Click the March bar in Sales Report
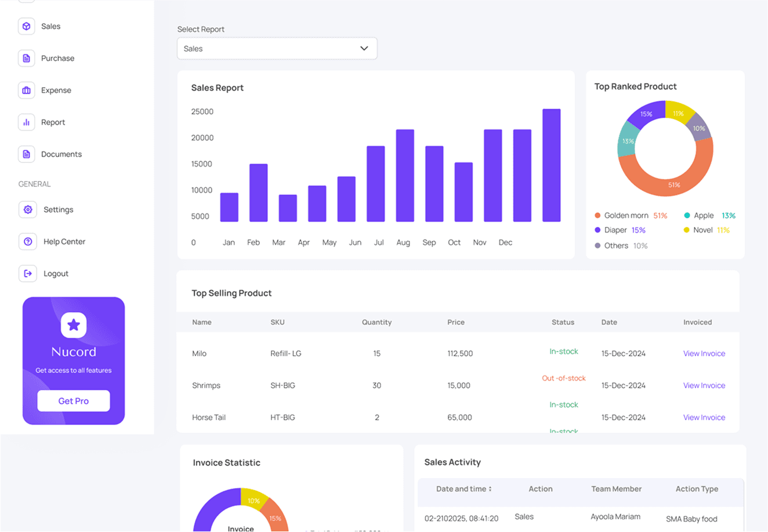Screen dimensions: 768x532 pos(288,208)
